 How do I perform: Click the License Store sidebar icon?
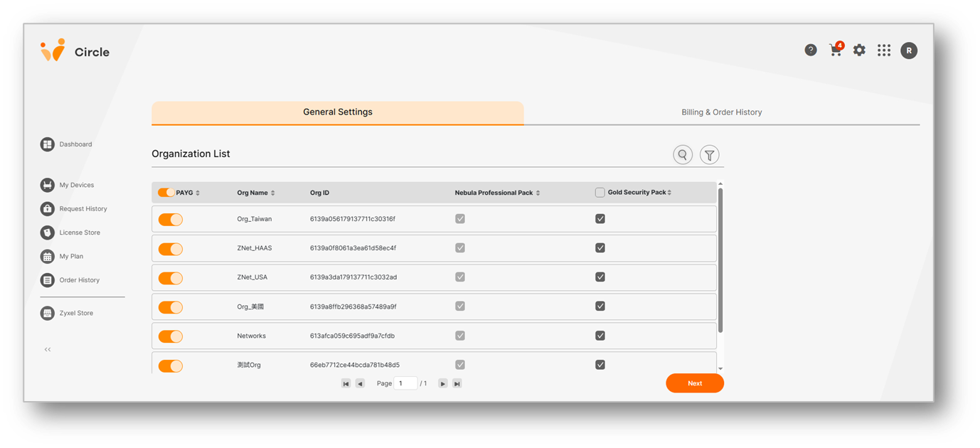pyautogui.click(x=48, y=233)
